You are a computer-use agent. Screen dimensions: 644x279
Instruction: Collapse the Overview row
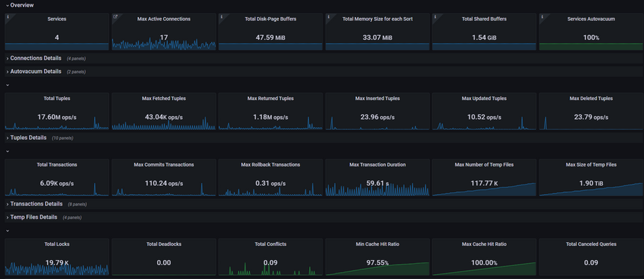coord(20,5)
